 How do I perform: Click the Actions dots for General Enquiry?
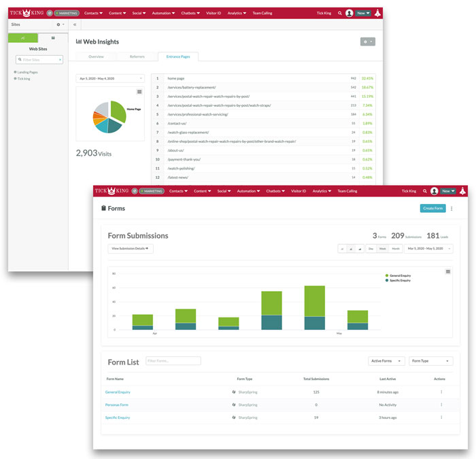coord(441,392)
